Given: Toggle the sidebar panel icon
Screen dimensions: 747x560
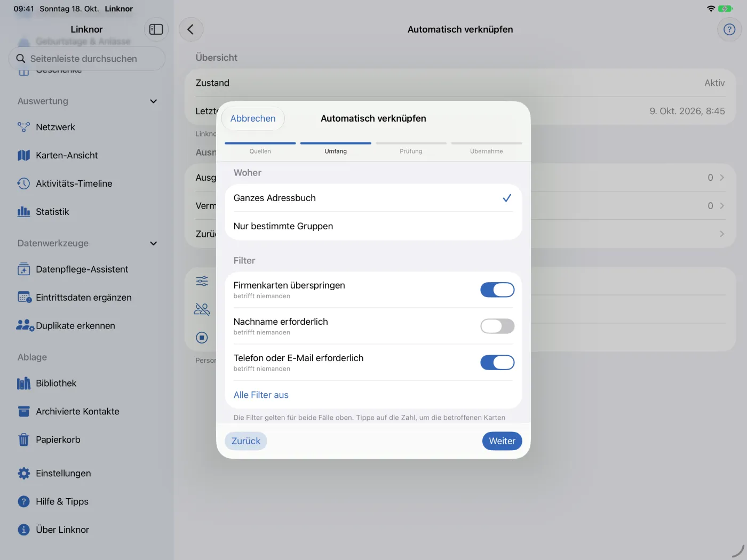Looking at the screenshot, I should [x=156, y=29].
